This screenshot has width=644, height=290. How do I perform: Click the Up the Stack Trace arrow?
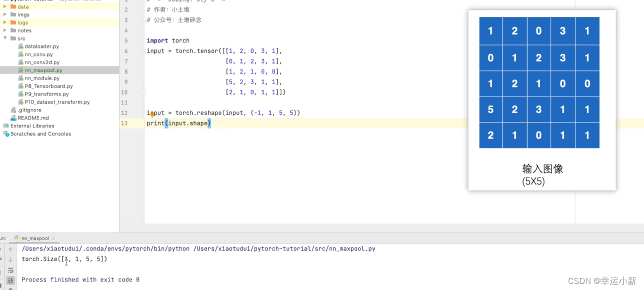tap(10, 249)
